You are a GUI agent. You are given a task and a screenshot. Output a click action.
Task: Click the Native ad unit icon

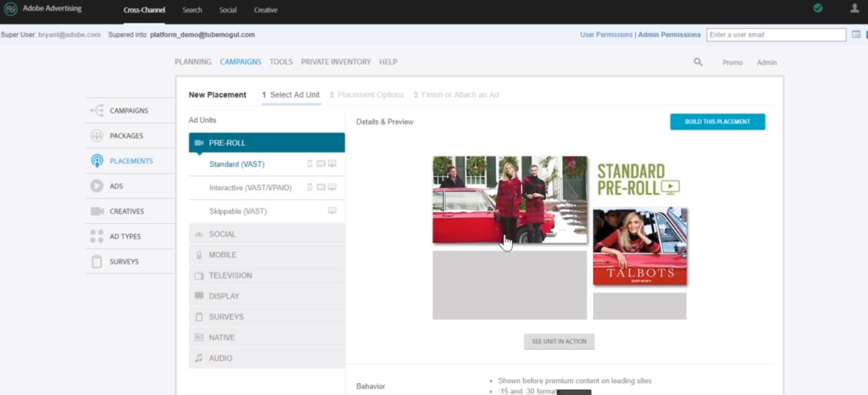[x=199, y=337]
